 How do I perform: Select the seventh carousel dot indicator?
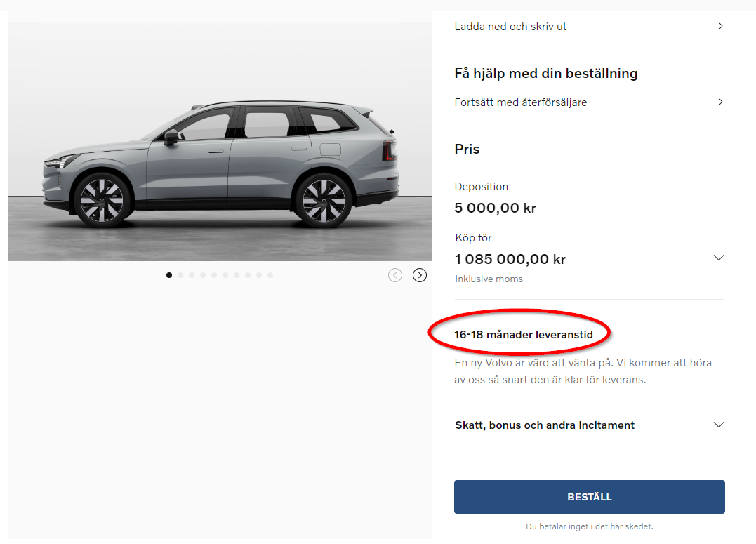click(x=237, y=275)
